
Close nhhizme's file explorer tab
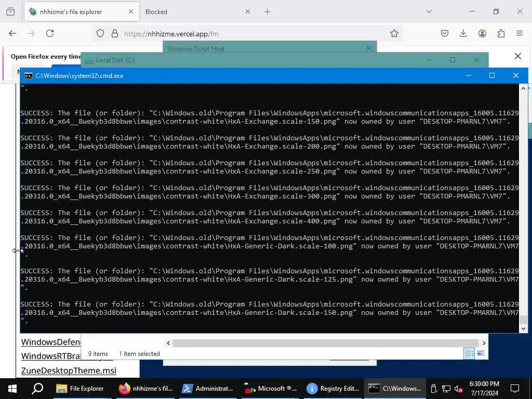pyautogui.click(x=131, y=12)
